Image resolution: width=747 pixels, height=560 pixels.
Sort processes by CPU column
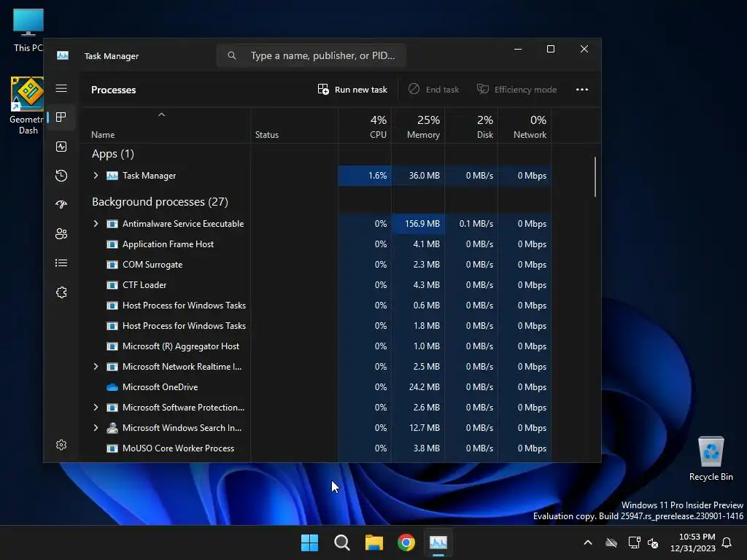[x=365, y=125]
